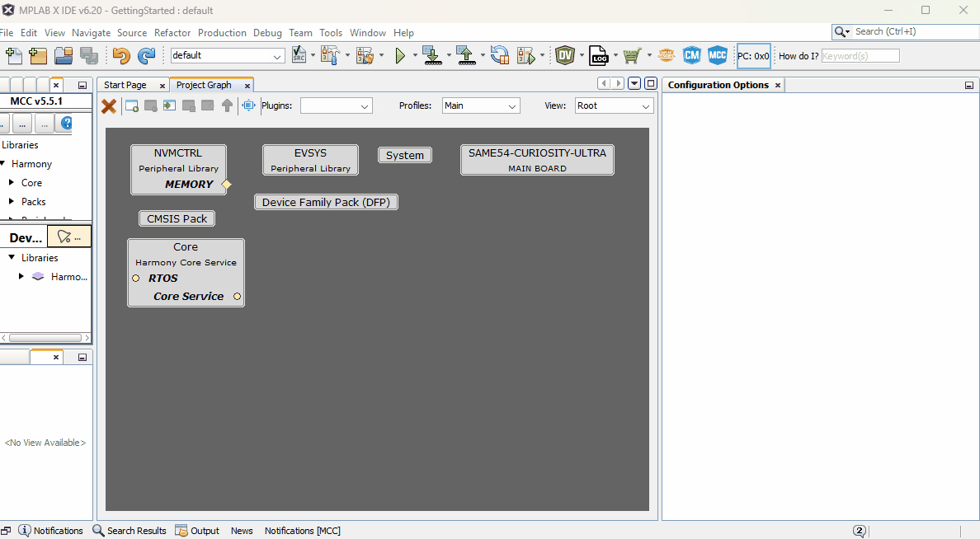Click the Open Project folder icon
980x539 pixels.
64,55
